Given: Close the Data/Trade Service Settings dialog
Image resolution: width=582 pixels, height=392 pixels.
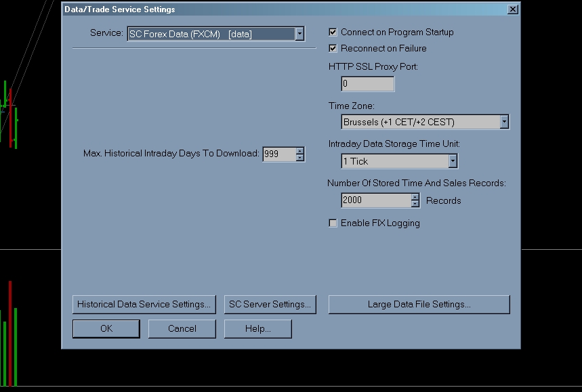Looking at the screenshot, I should point(513,9).
